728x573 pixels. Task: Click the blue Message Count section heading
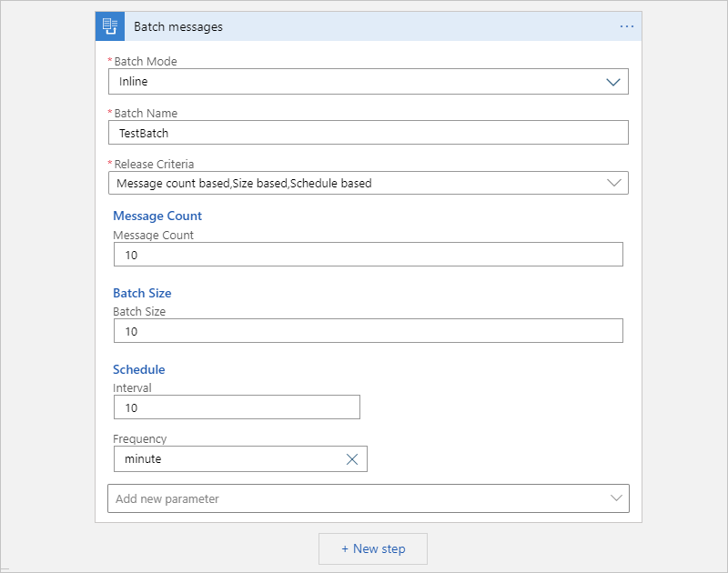(157, 216)
